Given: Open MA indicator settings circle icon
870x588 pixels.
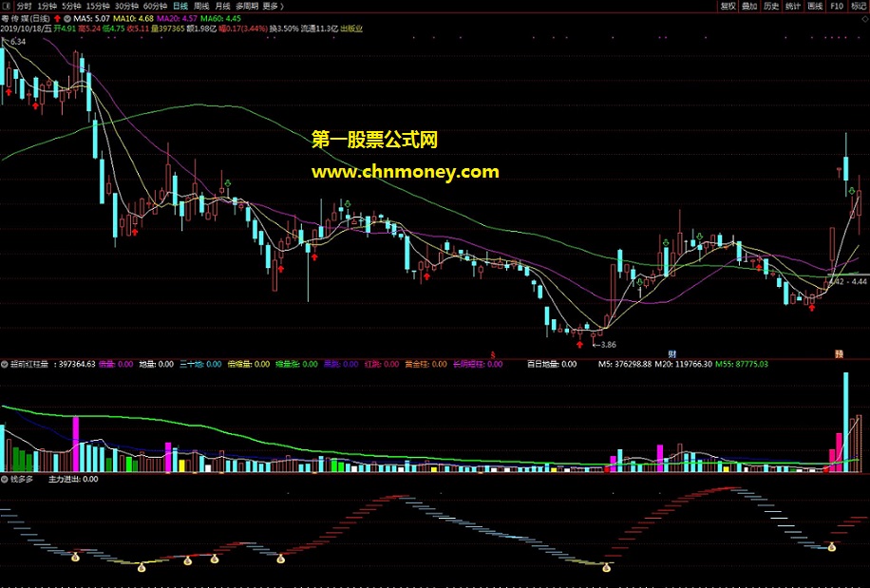Looking at the screenshot, I should click(x=67, y=19).
